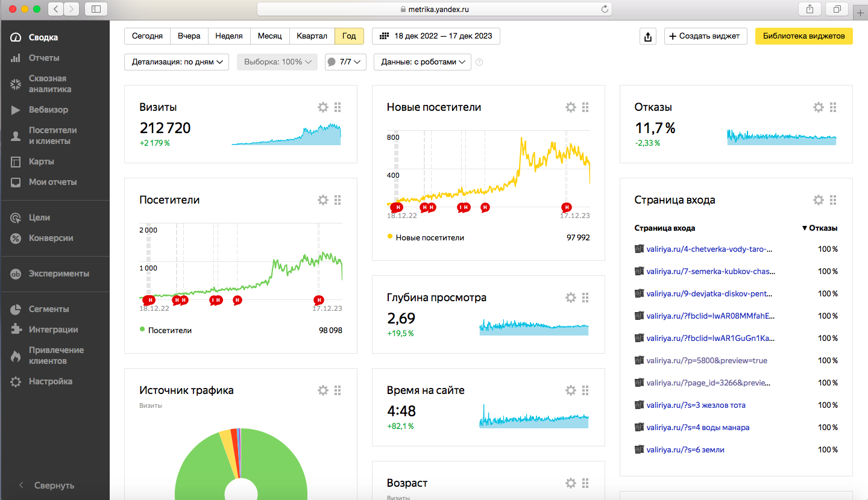Open the valiriya.ru/?p=5800&preview=true link
The height and width of the screenshot is (500, 868).
coord(707,360)
